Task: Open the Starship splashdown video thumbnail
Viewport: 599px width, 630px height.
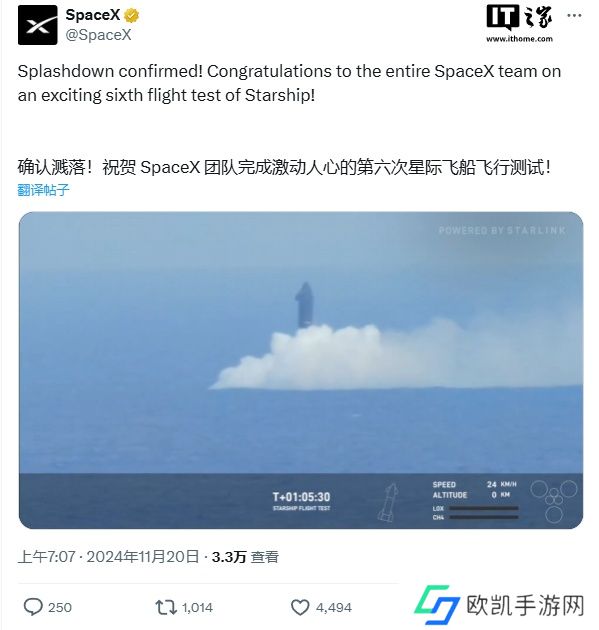Action: pyautogui.click(x=301, y=370)
